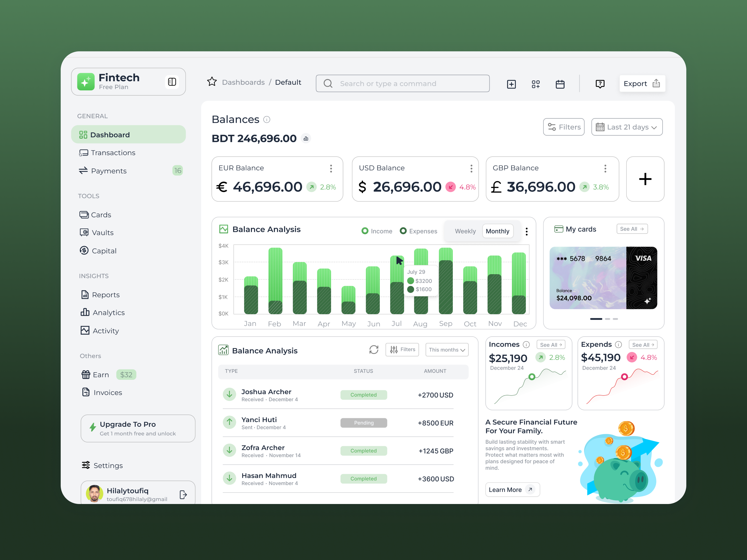Open EUR Balance options menu
The image size is (747, 560).
click(x=331, y=168)
